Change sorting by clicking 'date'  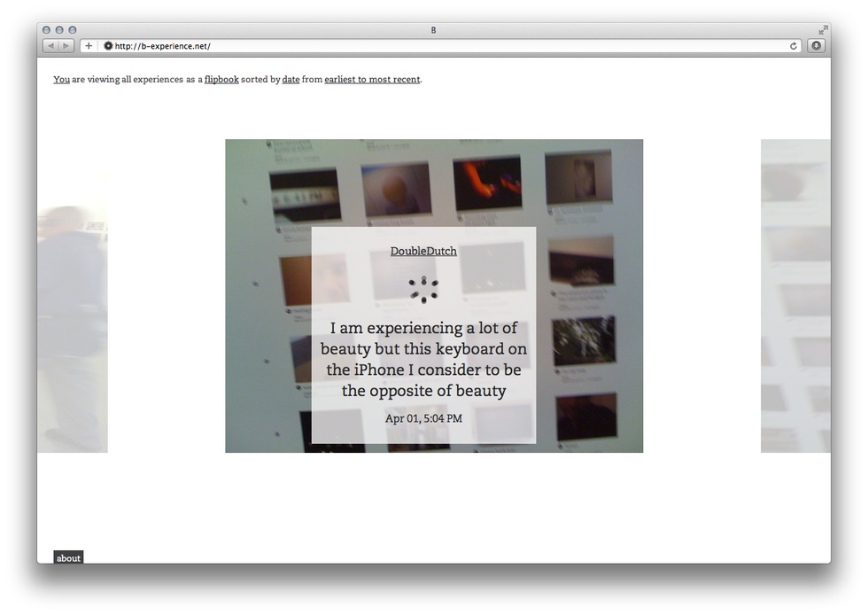291,79
